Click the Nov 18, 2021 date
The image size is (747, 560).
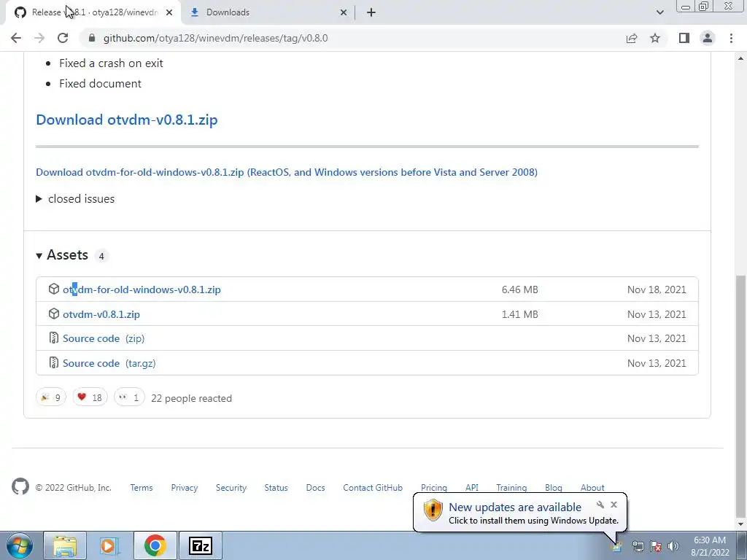[657, 289]
